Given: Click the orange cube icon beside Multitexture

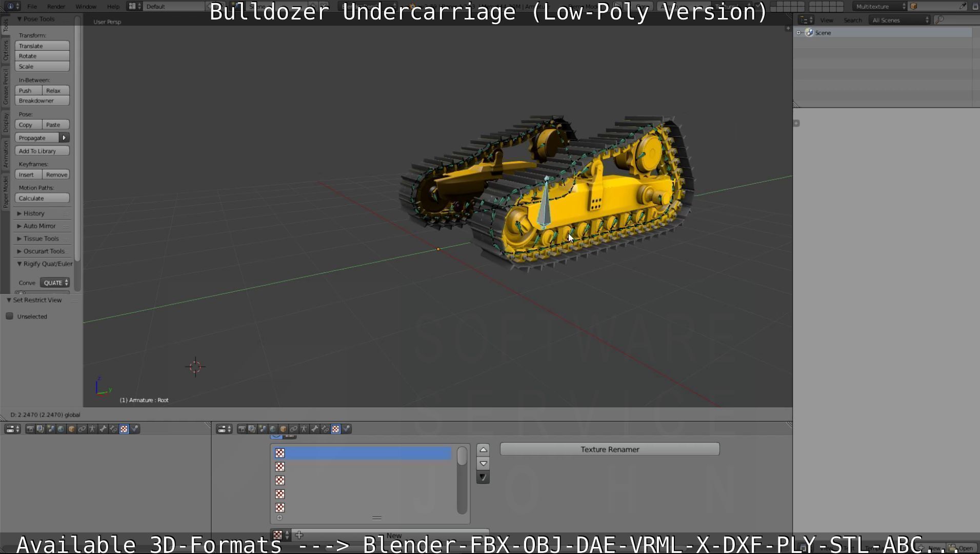Looking at the screenshot, I should pos(913,6).
